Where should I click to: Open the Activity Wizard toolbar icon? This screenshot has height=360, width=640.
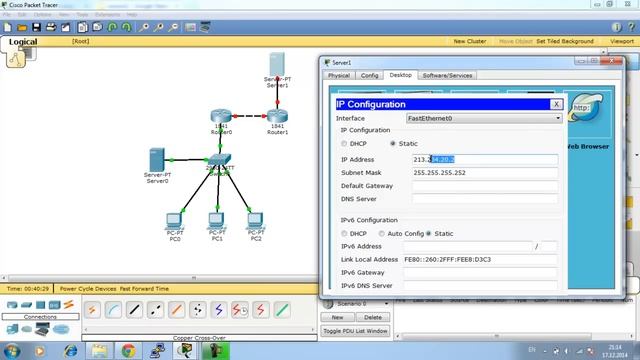tap(66, 27)
